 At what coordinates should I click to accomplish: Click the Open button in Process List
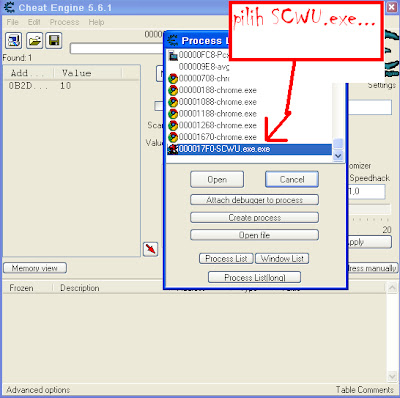tap(217, 179)
